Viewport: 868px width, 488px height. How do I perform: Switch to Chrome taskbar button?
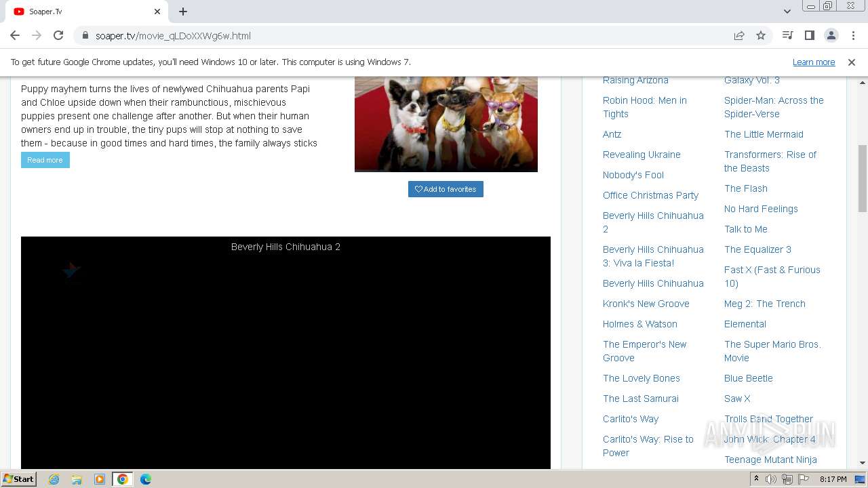pos(123,479)
